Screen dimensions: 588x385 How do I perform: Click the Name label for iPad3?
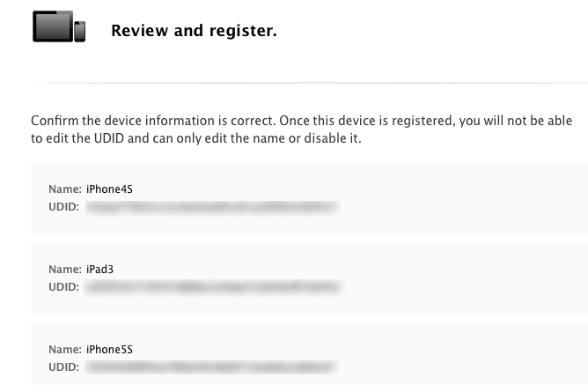65,269
